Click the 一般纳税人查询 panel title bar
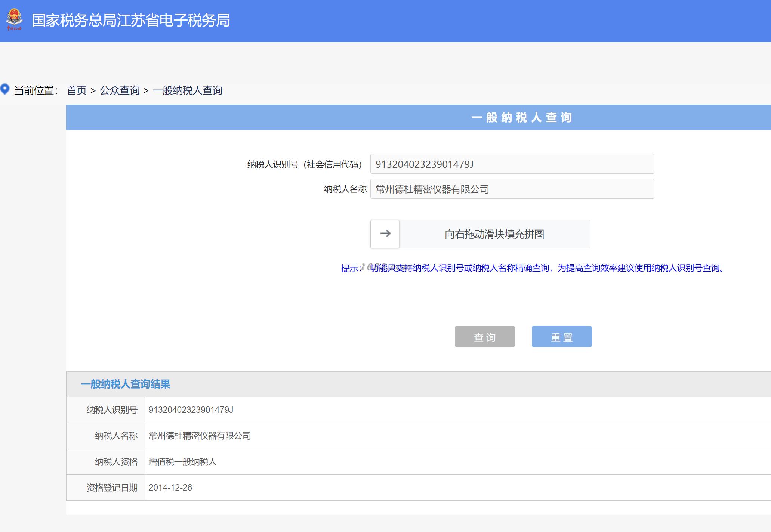Viewport: 771px width, 532px height. point(521,118)
